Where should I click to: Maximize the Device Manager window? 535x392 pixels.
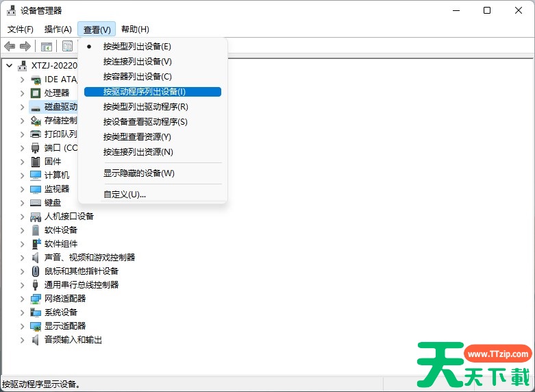487,10
